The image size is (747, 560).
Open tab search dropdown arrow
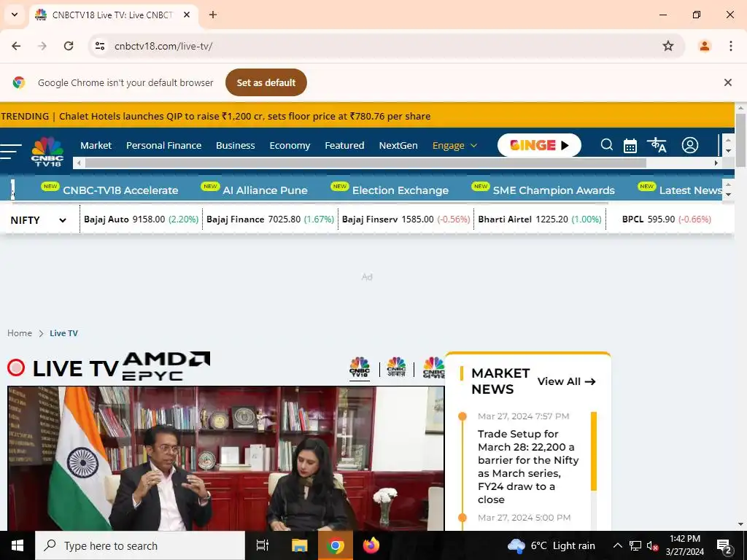15,15
